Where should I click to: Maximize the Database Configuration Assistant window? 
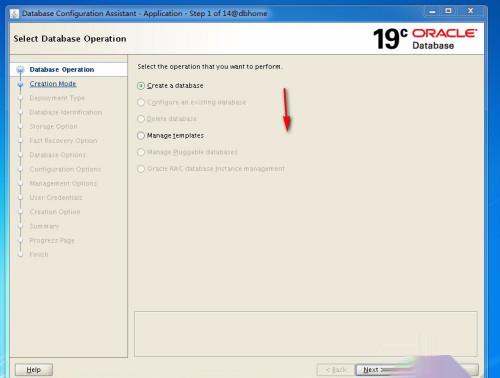pyautogui.click(x=449, y=11)
